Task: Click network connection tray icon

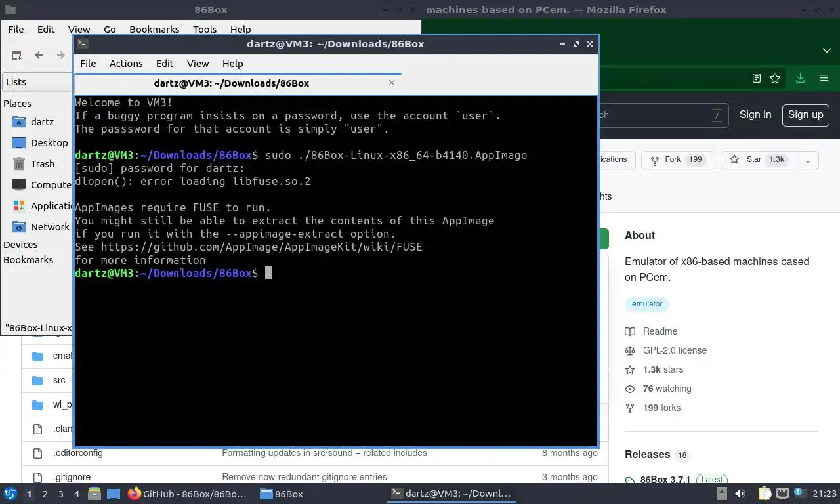Action: (x=783, y=493)
